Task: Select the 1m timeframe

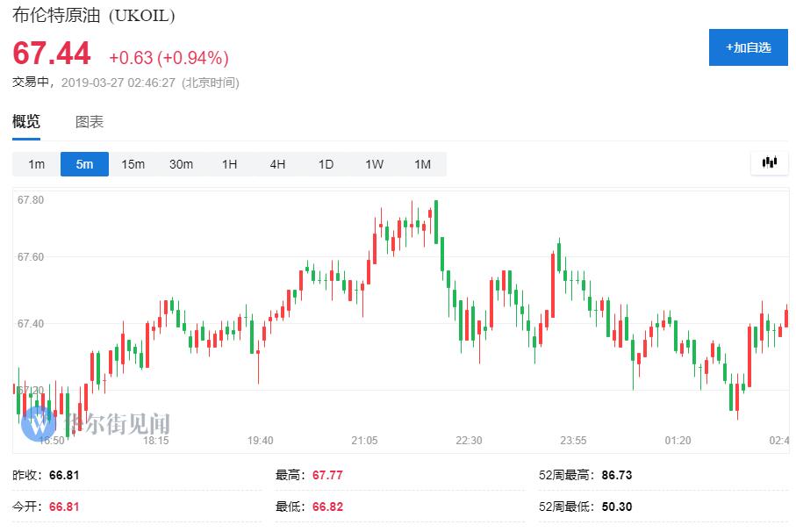Action: [x=36, y=164]
